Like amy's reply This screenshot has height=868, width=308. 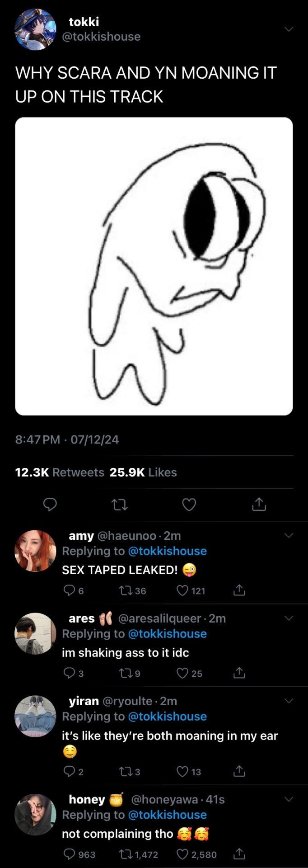(182, 590)
